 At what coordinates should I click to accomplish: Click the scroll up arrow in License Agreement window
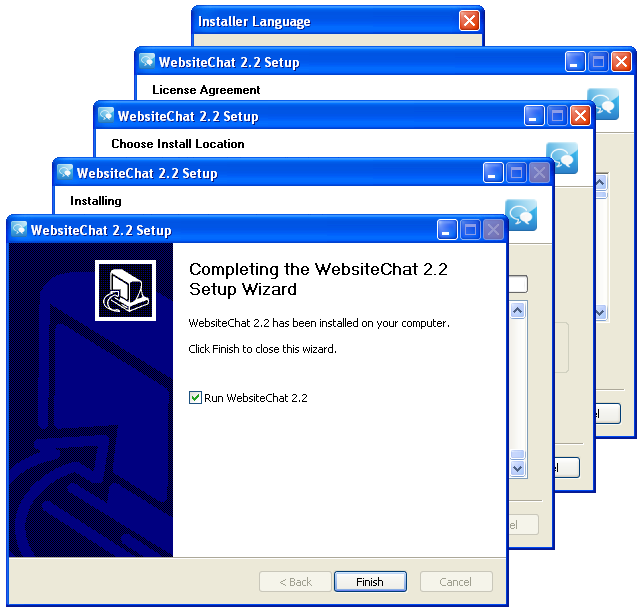(600, 182)
